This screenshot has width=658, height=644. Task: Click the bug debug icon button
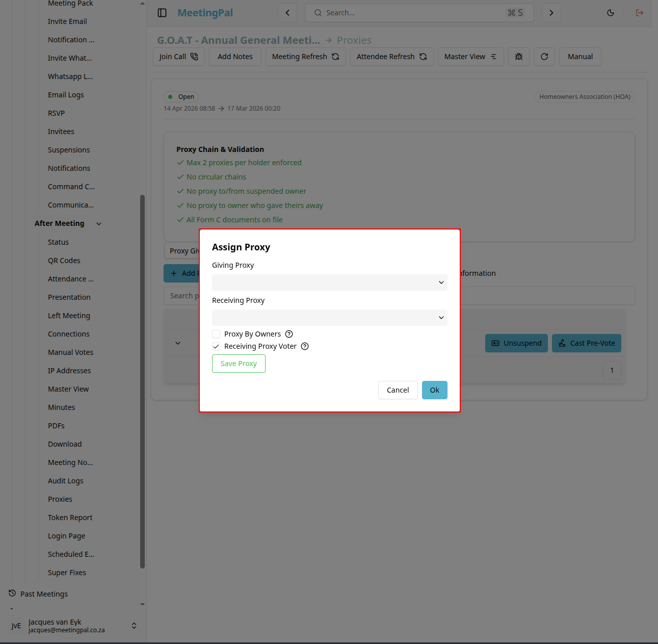click(x=519, y=57)
